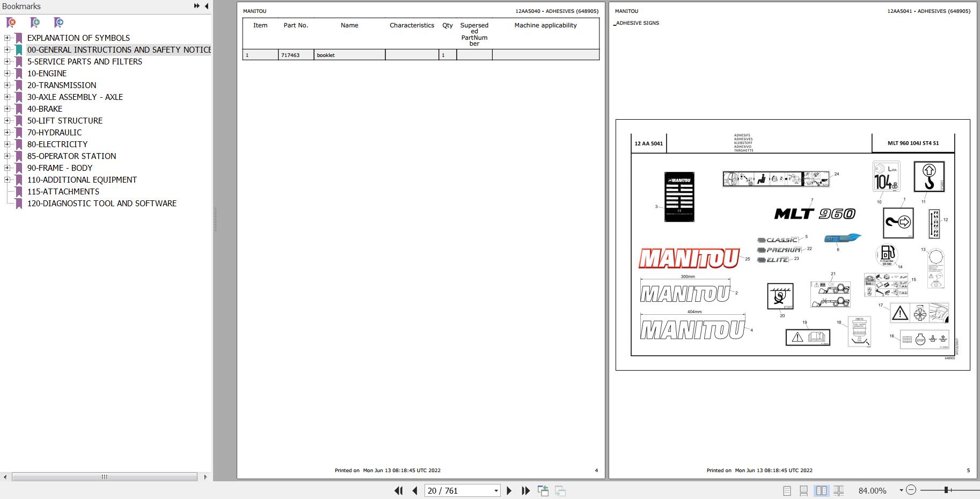The width and height of the screenshot is (980, 499).
Task: Go to the next page
Action: pyautogui.click(x=509, y=490)
